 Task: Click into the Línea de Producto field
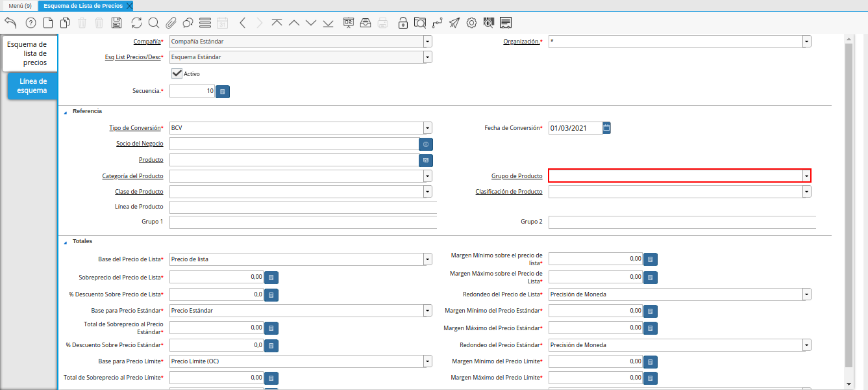[x=303, y=207]
